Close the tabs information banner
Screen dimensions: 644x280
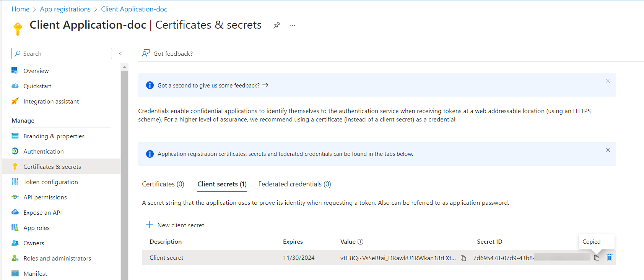pyautogui.click(x=608, y=150)
